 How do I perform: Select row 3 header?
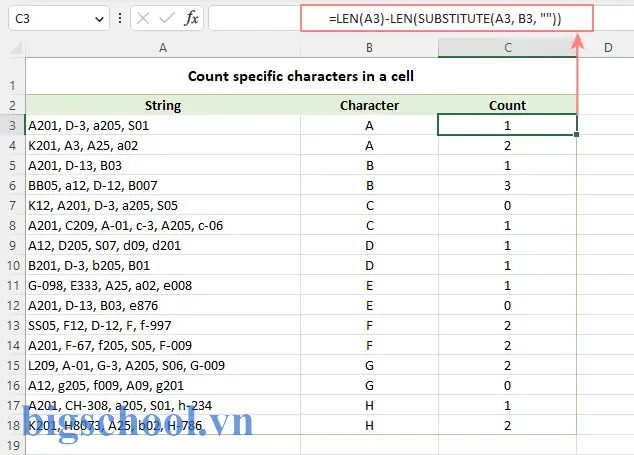[x=13, y=125]
